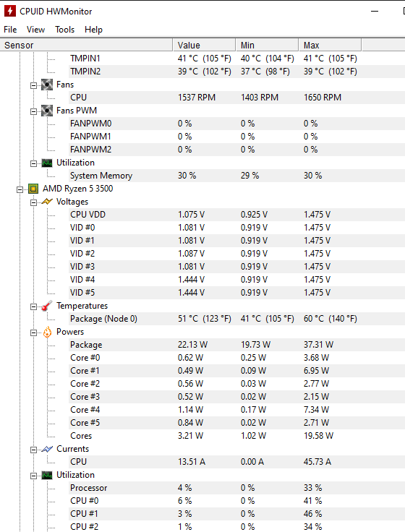This screenshot has width=405, height=532.
Task: Click the Voltages lightning graph icon
Action: 47,202
